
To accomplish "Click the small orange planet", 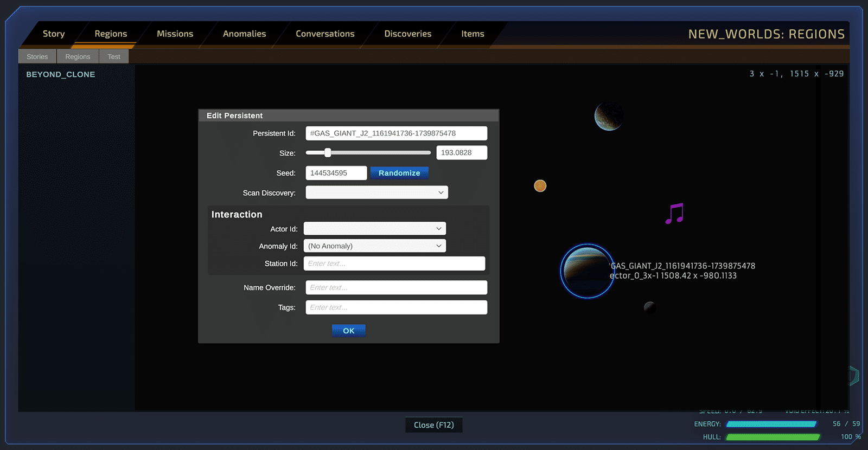I will click(540, 186).
